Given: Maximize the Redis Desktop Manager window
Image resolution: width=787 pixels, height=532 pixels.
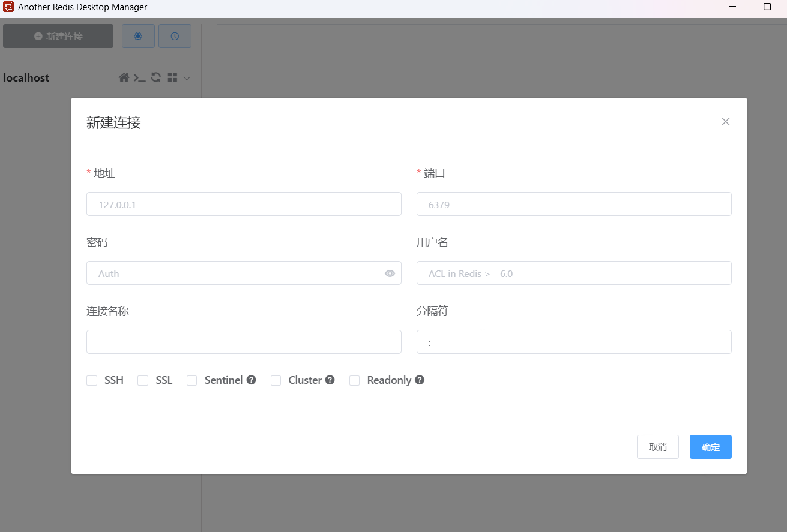Looking at the screenshot, I should [x=767, y=7].
